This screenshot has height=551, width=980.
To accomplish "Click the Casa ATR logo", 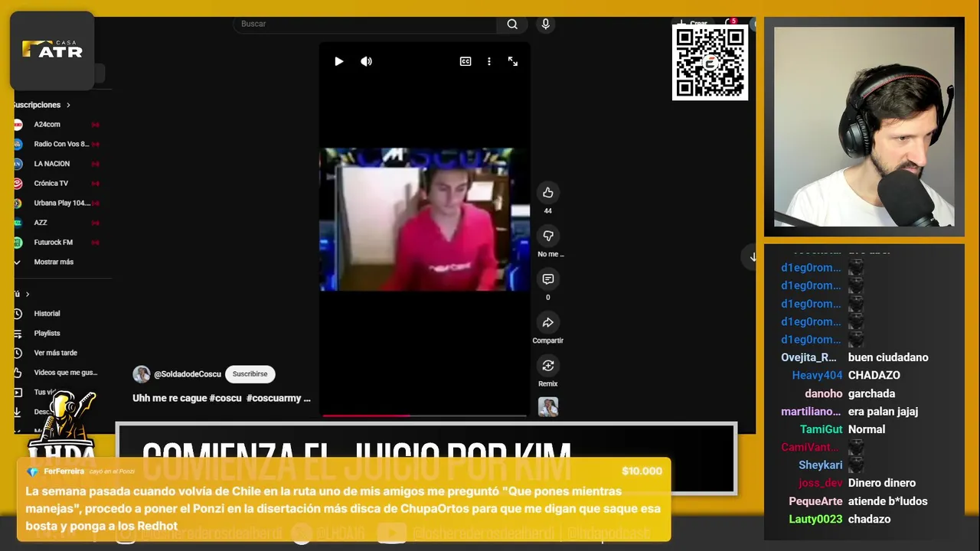I will [x=52, y=50].
